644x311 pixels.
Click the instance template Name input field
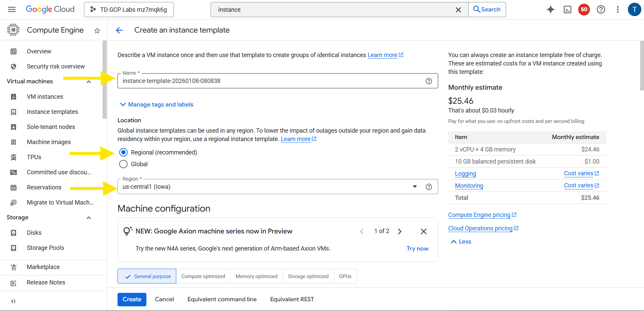269,81
